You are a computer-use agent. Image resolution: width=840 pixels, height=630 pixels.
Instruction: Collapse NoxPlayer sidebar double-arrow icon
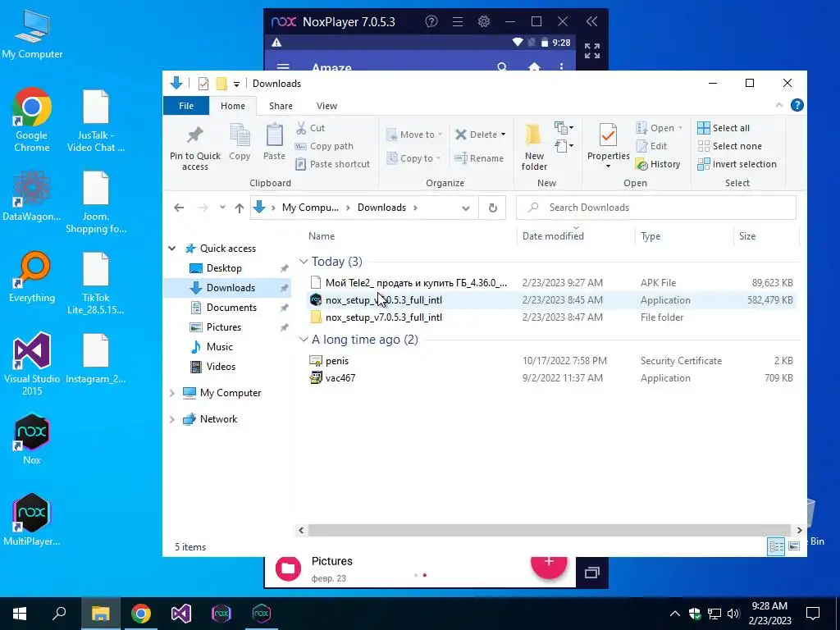point(591,21)
